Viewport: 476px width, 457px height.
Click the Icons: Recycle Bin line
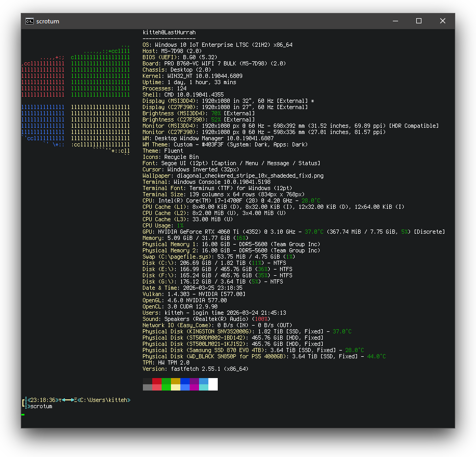click(170, 157)
